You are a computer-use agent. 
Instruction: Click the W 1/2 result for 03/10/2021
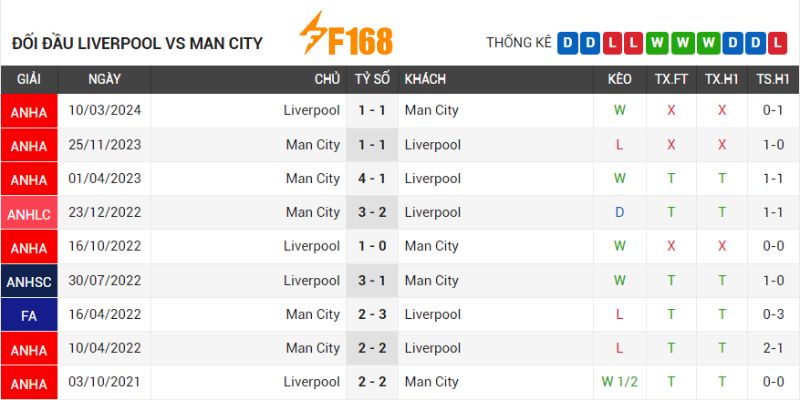(x=620, y=382)
